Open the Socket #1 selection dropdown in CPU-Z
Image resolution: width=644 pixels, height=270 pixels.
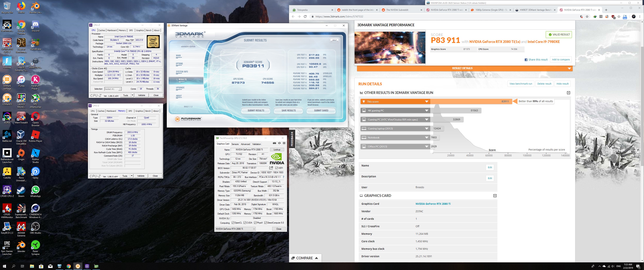[x=113, y=89]
